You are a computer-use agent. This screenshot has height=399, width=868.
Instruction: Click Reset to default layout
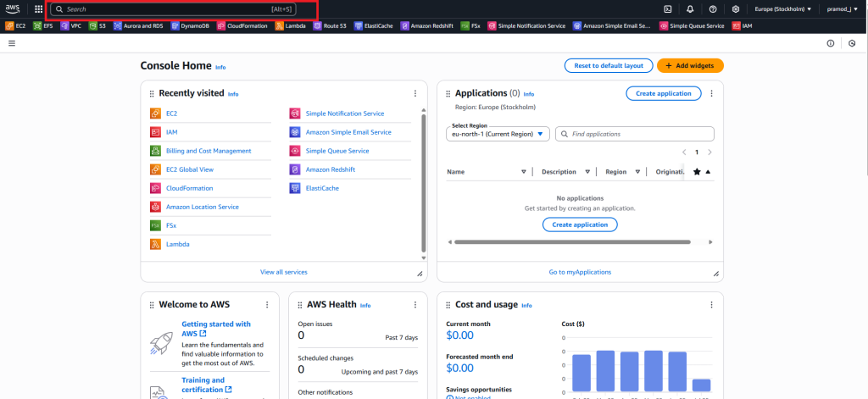609,65
